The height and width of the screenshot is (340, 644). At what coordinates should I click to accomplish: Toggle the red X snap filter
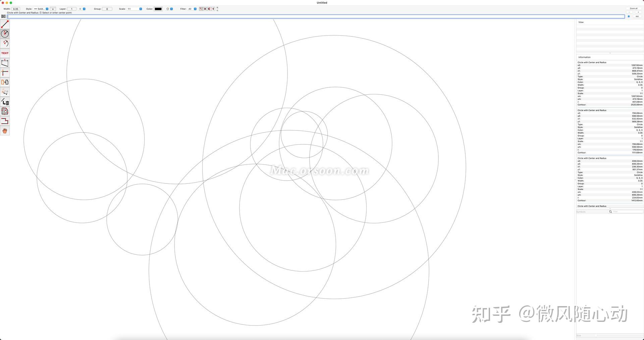pyautogui.click(x=205, y=9)
